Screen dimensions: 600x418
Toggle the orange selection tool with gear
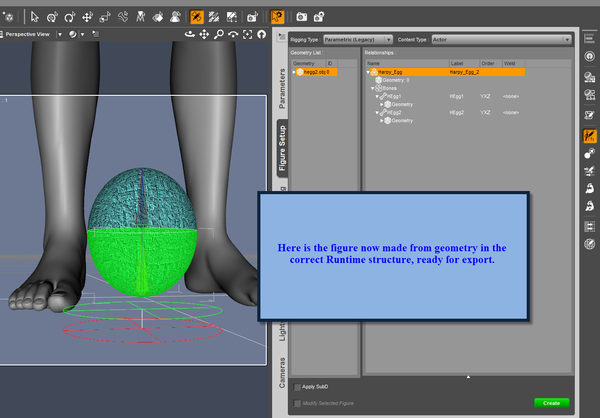coord(277,17)
